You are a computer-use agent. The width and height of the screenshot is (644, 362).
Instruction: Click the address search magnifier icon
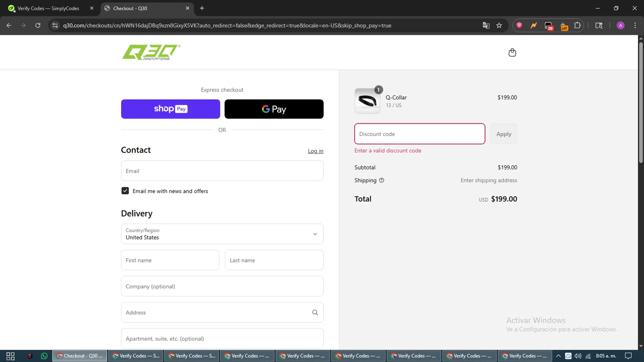click(x=315, y=313)
